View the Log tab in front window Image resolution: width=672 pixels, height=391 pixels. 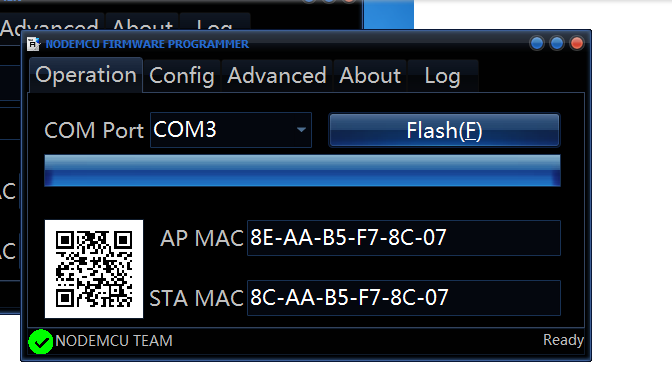443,76
